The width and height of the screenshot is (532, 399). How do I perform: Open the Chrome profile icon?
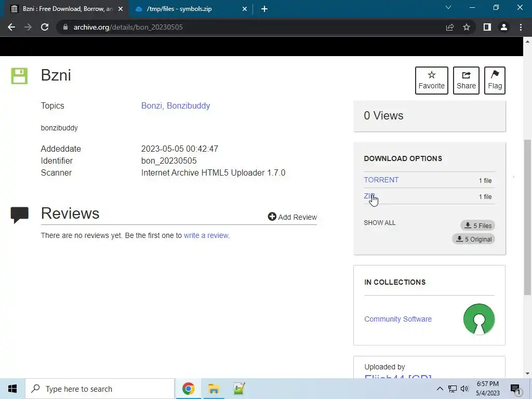(x=504, y=27)
